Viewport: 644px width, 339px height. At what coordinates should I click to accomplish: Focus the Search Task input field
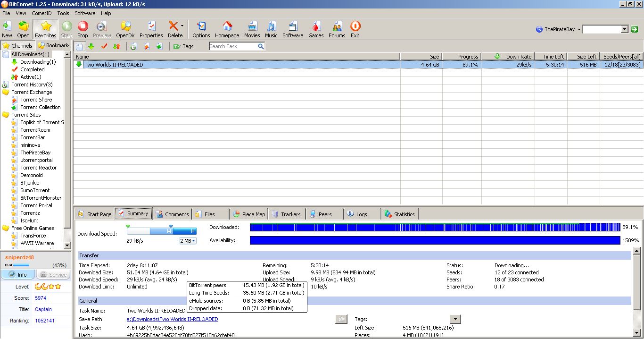[233, 46]
